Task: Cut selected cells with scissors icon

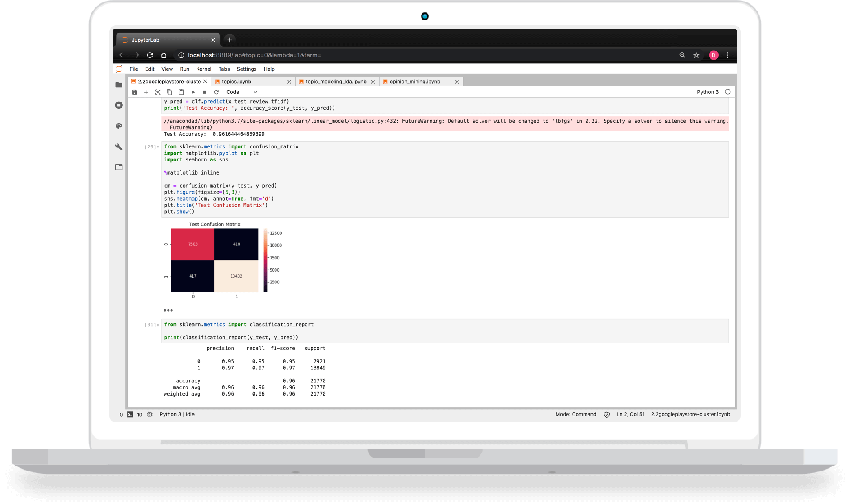Action: point(158,92)
